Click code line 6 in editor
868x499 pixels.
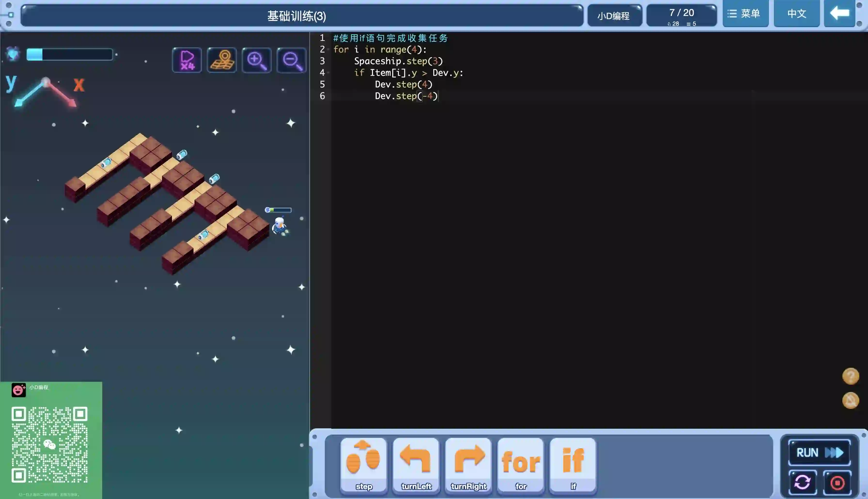point(406,96)
